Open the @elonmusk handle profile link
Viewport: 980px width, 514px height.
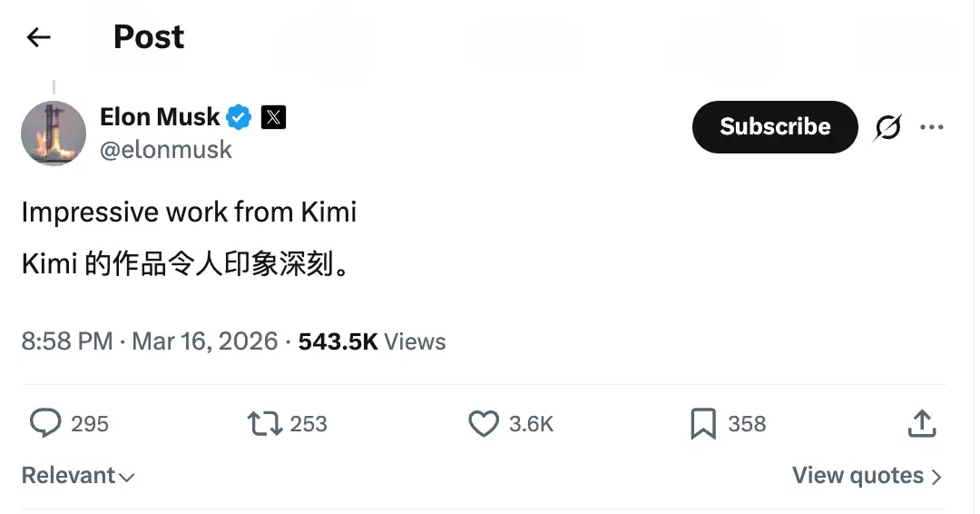tap(166, 150)
